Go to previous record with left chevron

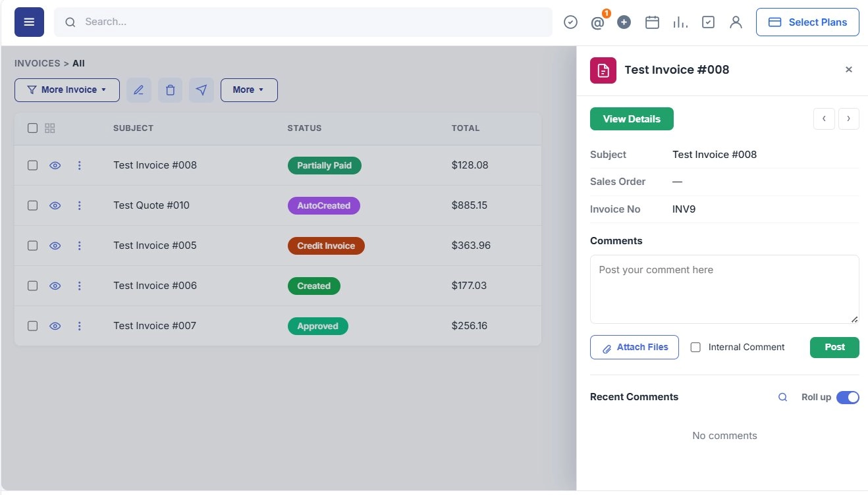click(824, 119)
